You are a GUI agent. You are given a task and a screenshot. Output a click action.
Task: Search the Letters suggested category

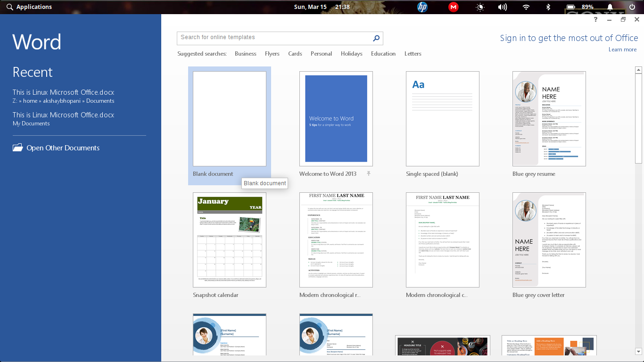413,54
